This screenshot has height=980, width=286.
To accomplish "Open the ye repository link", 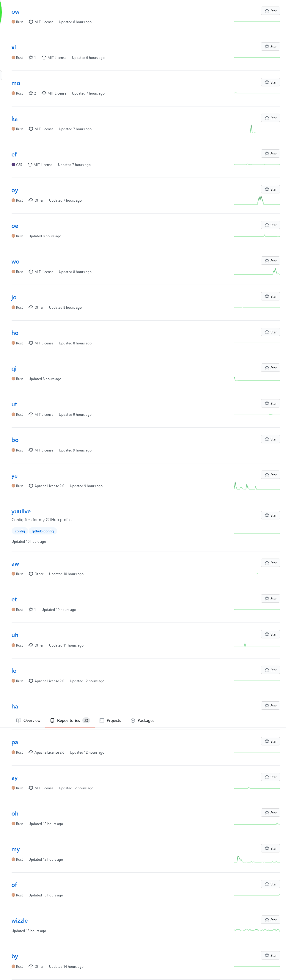I will pyautogui.click(x=15, y=476).
